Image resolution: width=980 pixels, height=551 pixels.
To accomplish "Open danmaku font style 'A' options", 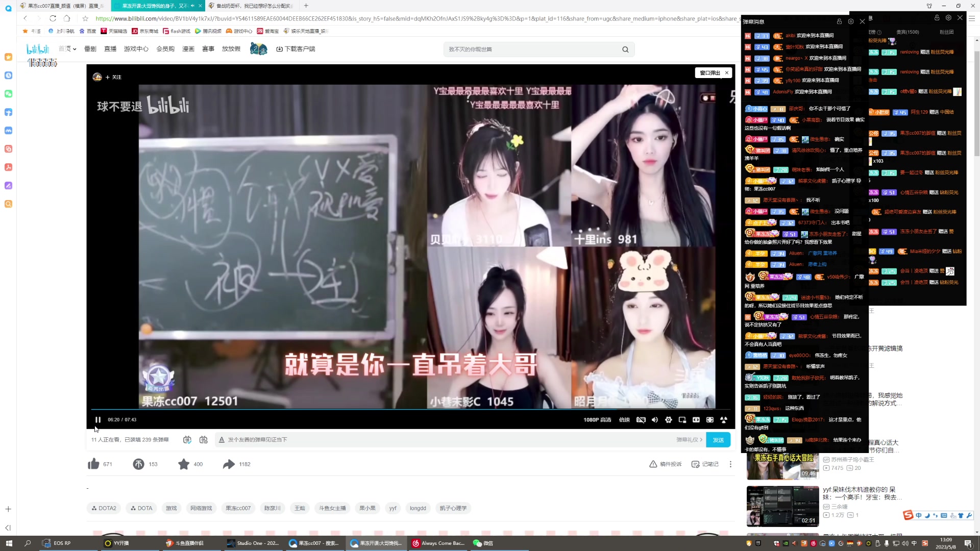I will (x=222, y=440).
